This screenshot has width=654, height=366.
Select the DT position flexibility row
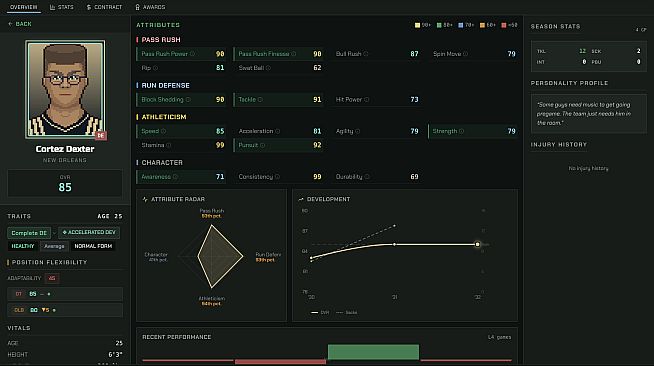(65, 294)
